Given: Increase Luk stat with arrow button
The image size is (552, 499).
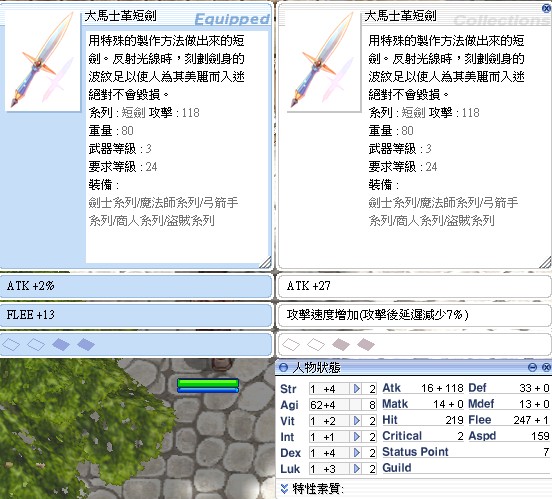Looking at the screenshot, I should [x=356, y=469].
